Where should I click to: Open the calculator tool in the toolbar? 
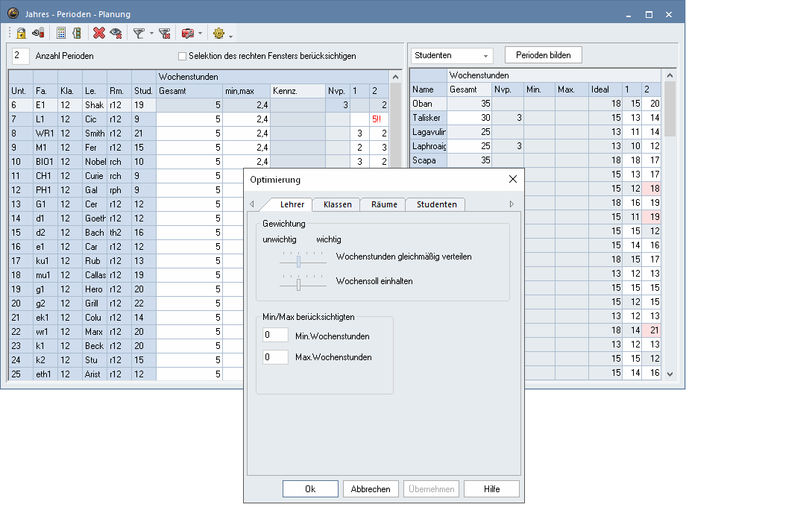pos(61,33)
